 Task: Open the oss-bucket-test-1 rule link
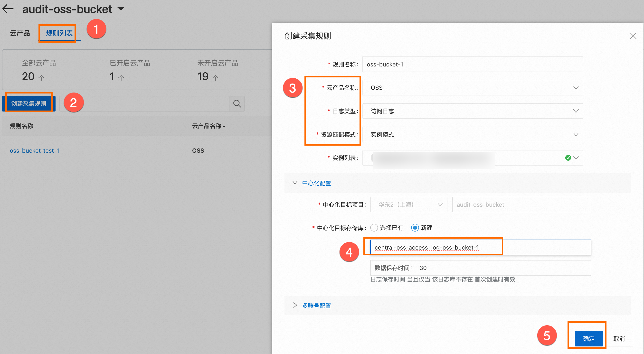coord(35,150)
